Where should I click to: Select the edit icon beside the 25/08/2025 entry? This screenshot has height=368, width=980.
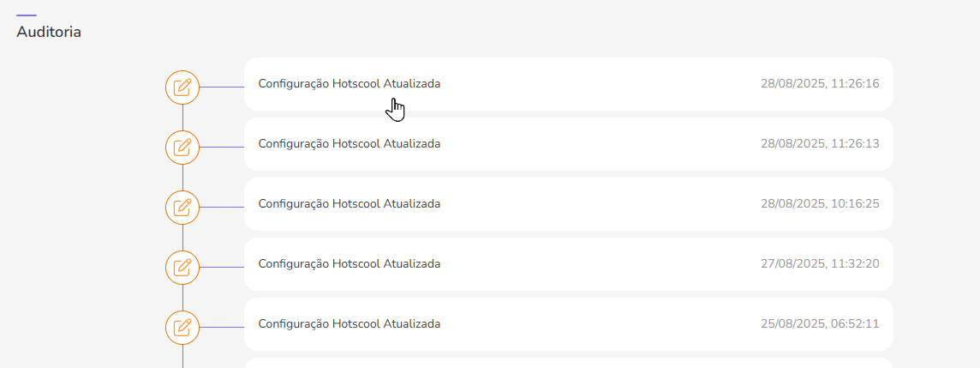tap(182, 328)
